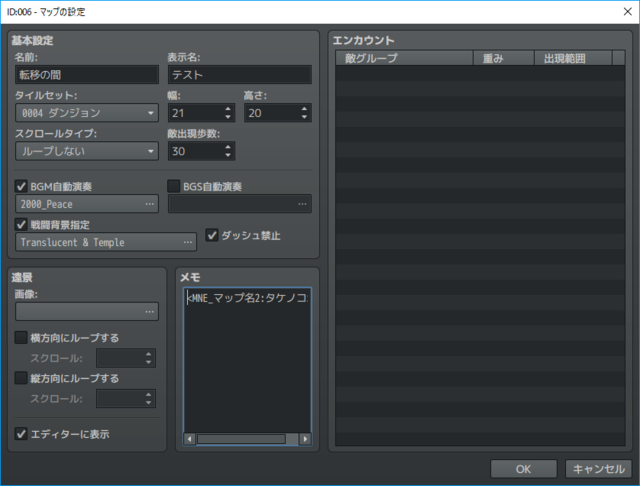This screenshot has height=486, width=640.
Task: Click the 出現範囲 column header
Action: [x=573, y=58]
